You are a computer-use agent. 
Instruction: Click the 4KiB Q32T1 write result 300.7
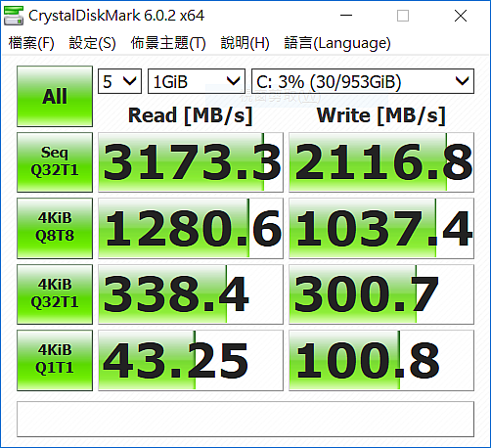point(381,294)
